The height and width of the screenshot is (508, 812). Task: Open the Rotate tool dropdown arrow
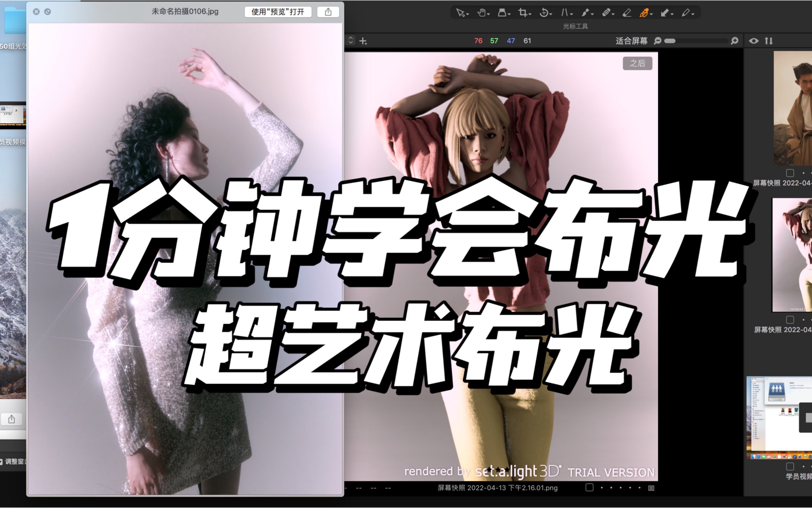(x=550, y=14)
